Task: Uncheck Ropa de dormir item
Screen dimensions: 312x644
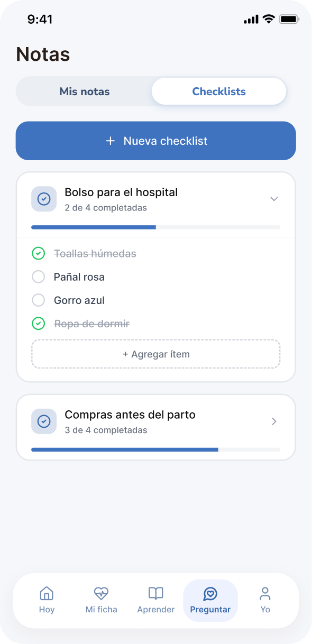Action: point(38,324)
